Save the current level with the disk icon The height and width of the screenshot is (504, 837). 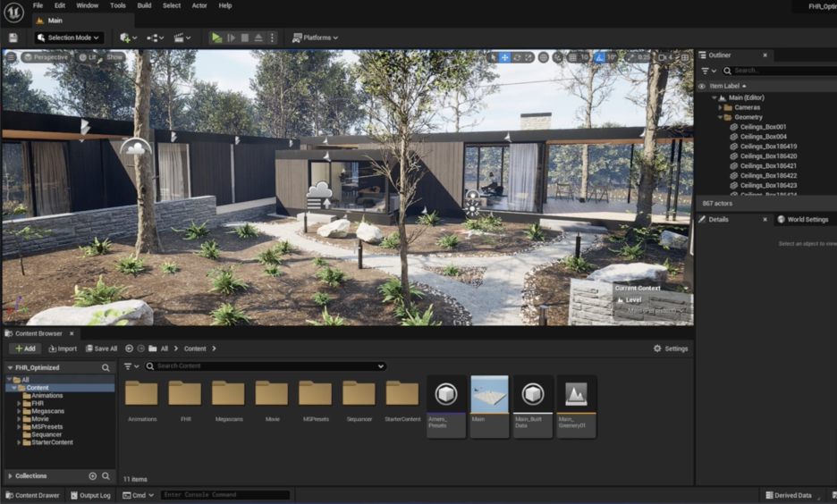point(13,38)
